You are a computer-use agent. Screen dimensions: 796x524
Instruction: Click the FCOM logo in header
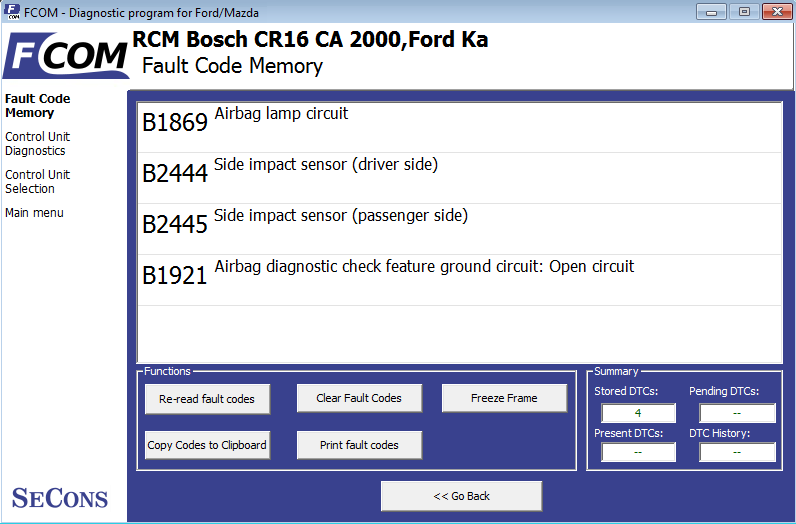click(66, 55)
